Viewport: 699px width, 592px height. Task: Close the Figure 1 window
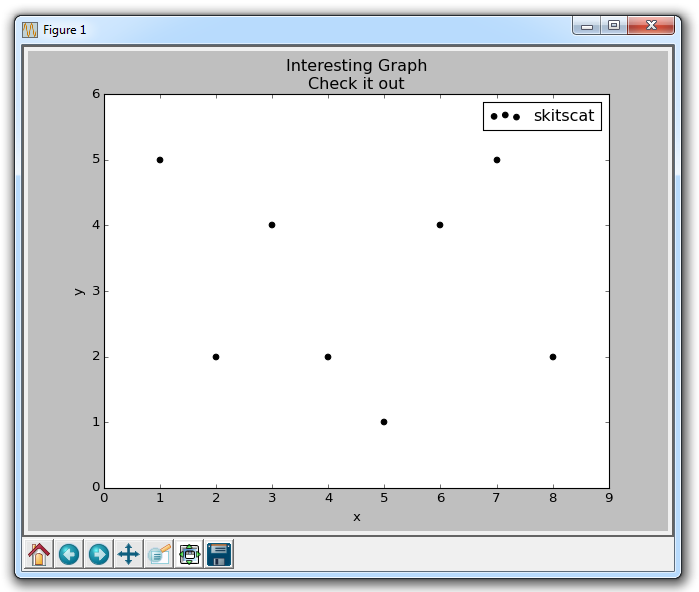point(652,26)
